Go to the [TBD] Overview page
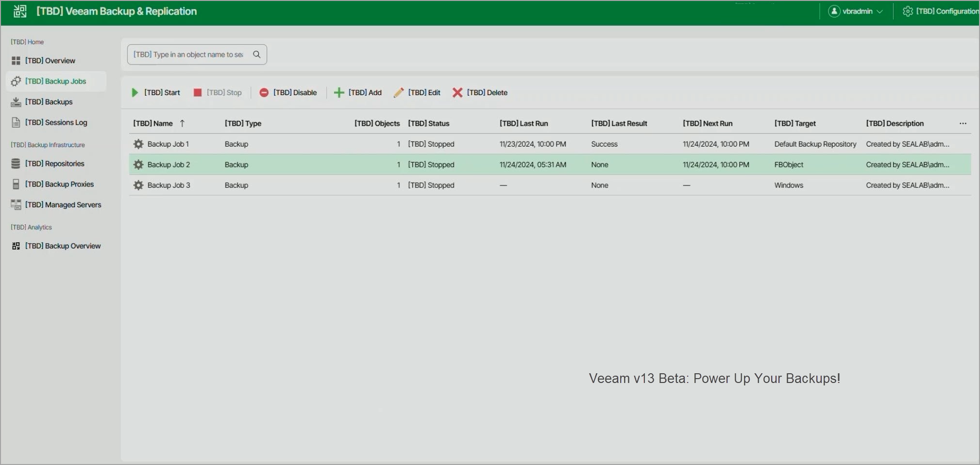The image size is (980, 465). 50,61
